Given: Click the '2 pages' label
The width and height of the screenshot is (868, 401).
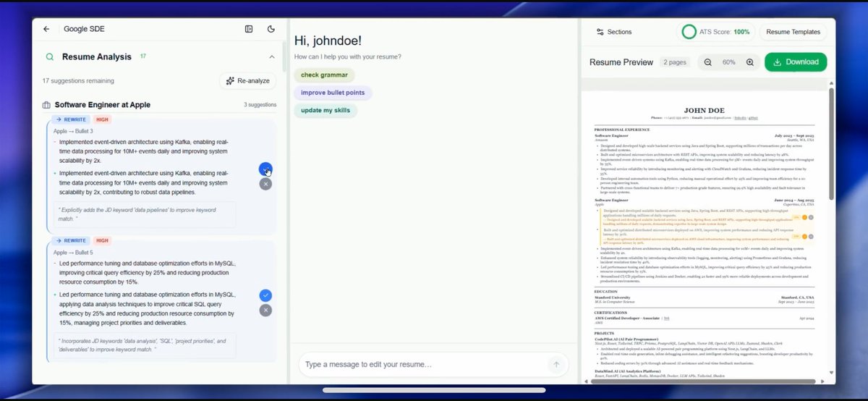Looking at the screenshot, I should 675,62.
